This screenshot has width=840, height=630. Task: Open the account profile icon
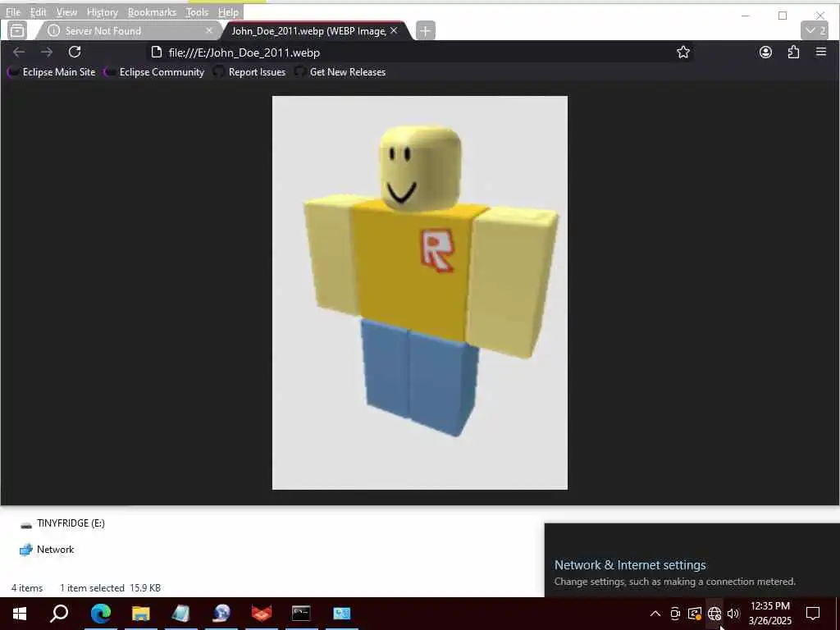pyautogui.click(x=765, y=52)
